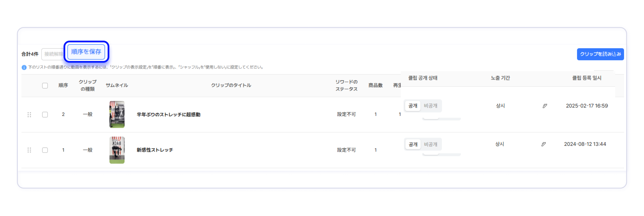Check the checkbox for 半年ぶりのストレッチに超感動 row
This screenshot has width=644, height=216.
click(45, 115)
